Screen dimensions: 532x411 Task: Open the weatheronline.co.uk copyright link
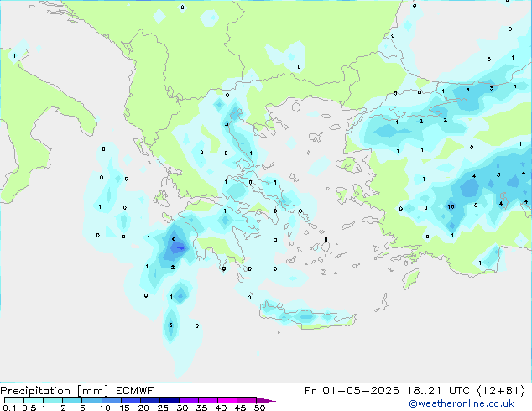click(x=462, y=403)
